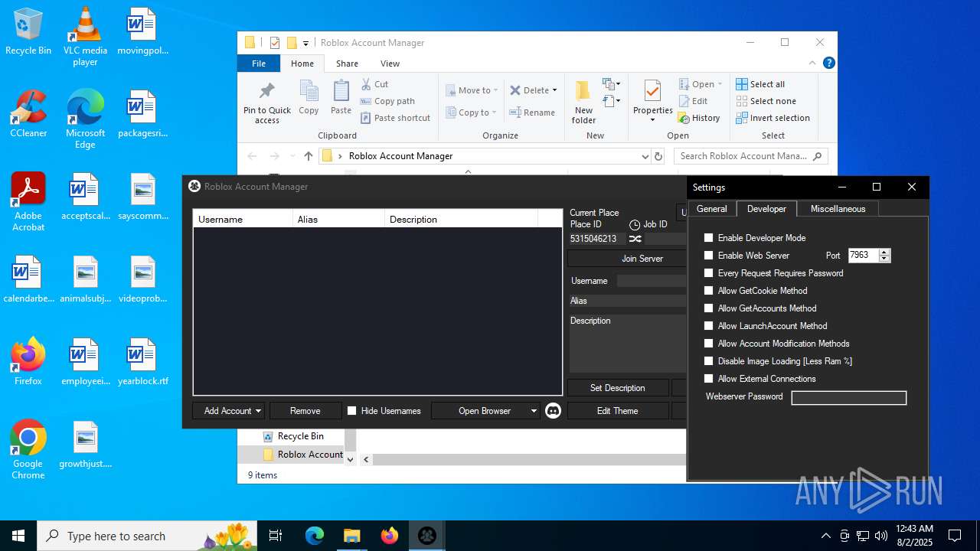Open Roblox Account Manager taskbar icon
The width and height of the screenshot is (980, 551).
pos(427,536)
